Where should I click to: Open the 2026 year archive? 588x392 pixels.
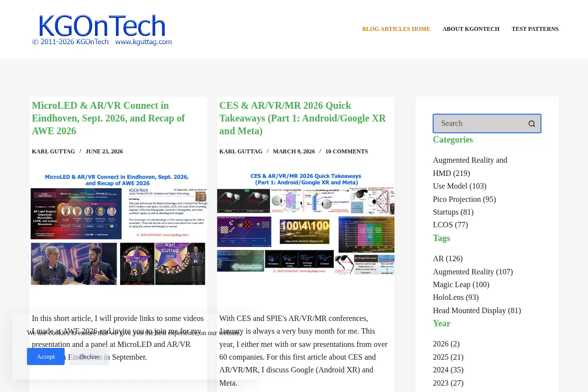click(x=446, y=344)
